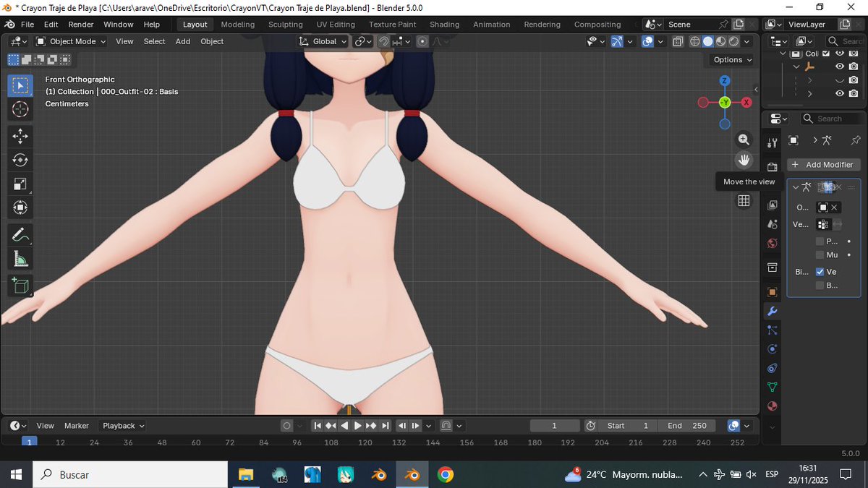Toggle the Snap magnet icon
Screen dimensions: 868x488
coord(384,42)
